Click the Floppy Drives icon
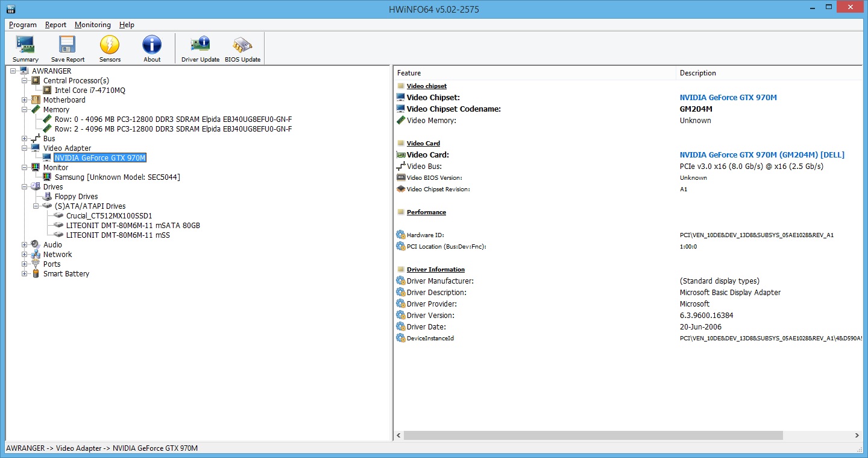Viewport: 868px width, 458px height. 47,197
